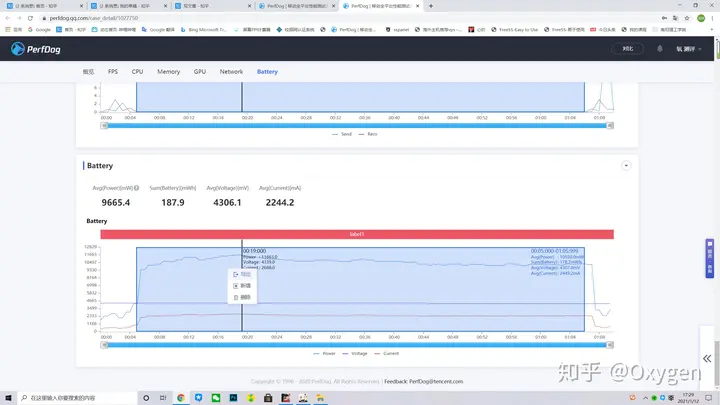
Task: Open the Bing Microsoft Translator bookmark
Action: [204, 29]
